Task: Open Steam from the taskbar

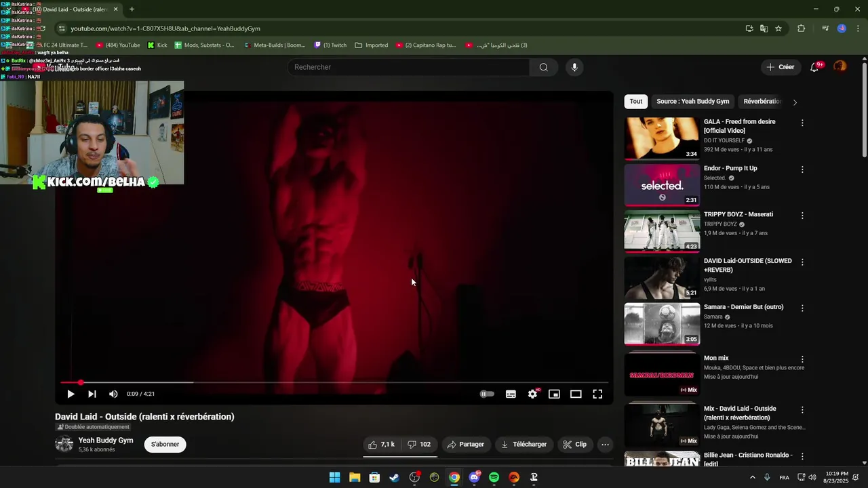Action: click(x=394, y=477)
